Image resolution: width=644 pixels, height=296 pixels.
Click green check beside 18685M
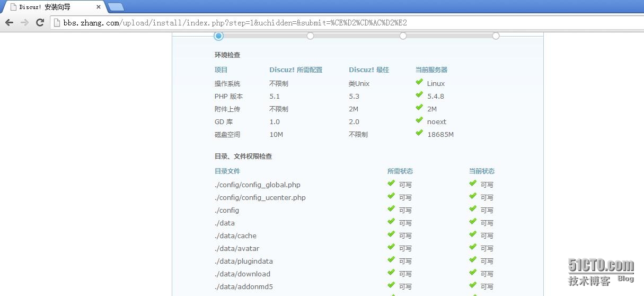tap(420, 133)
